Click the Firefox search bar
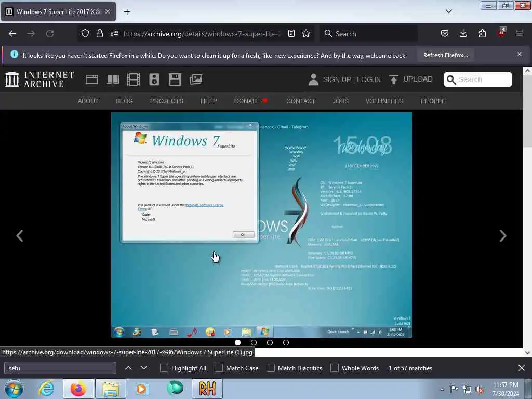Screen dimensions: 532x399 [368, 34]
